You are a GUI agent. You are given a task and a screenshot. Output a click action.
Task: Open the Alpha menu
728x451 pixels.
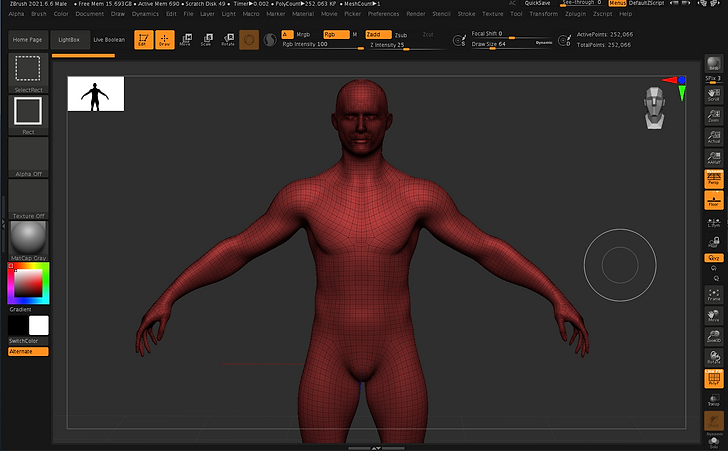point(16,14)
